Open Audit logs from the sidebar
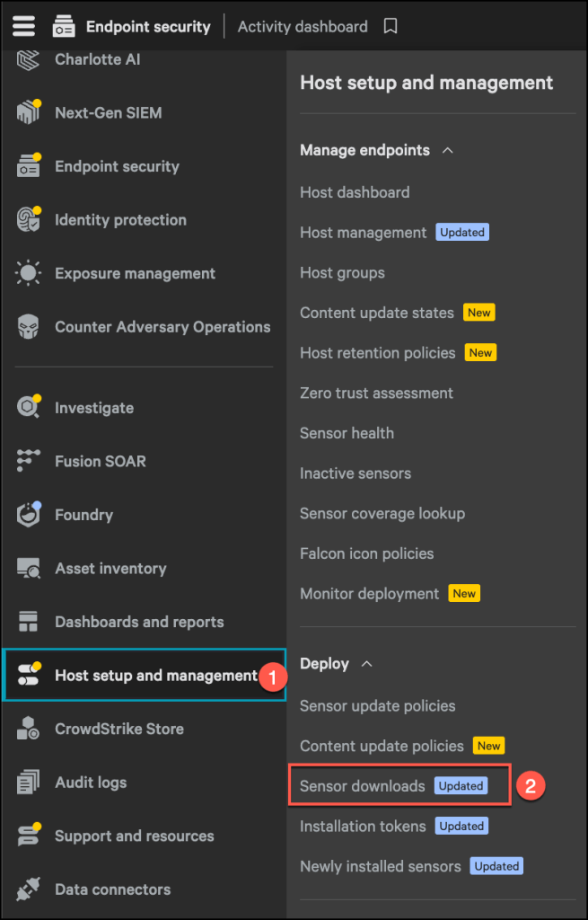The image size is (588, 920). (91, 783)
